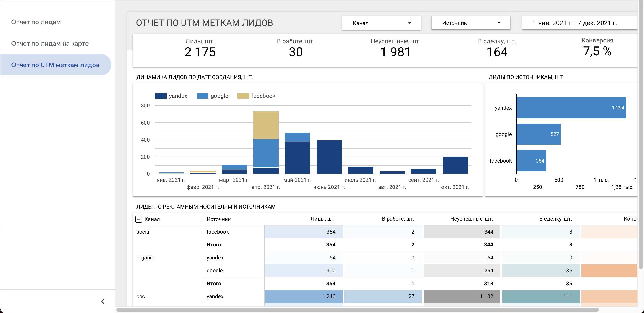Click the yandex legend color swatch
The height and width of the screenshot is (313, 644).
coord(161,96)
